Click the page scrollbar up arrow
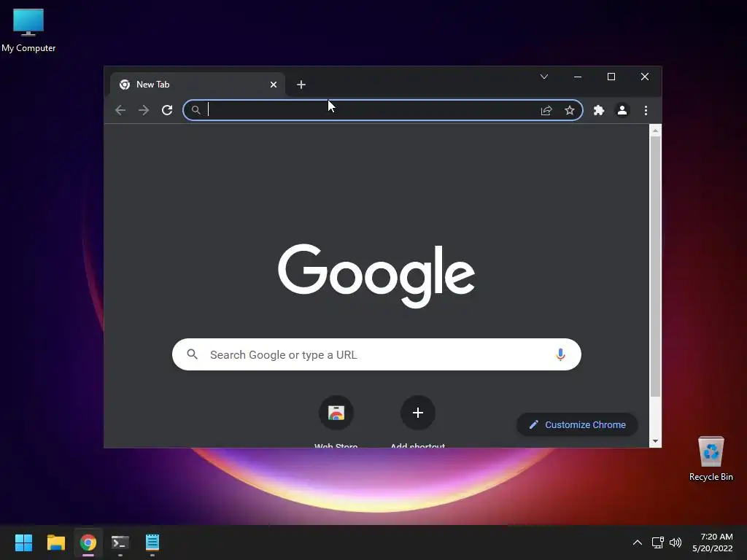The height and width of the screenshot is (560, 747). (656, 130)
